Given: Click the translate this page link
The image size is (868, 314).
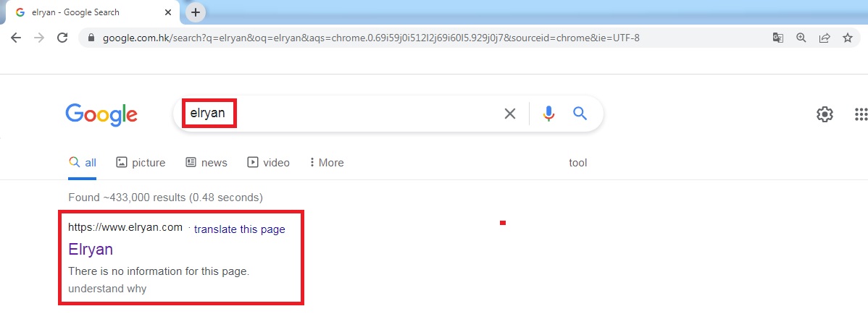Looking at the screenshot, I should click(x=239, y=229).
